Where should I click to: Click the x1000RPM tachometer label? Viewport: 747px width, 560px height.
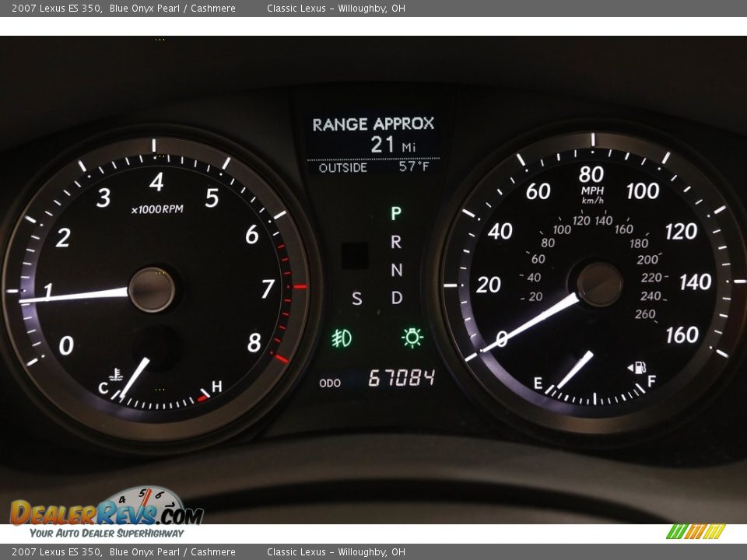pyautogui.click(x=157, y=209)
